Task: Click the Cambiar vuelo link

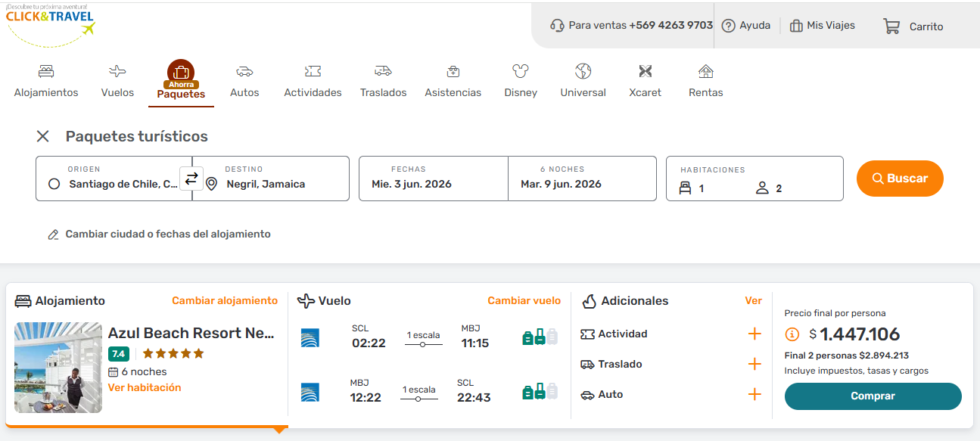Action: (524, 300)
